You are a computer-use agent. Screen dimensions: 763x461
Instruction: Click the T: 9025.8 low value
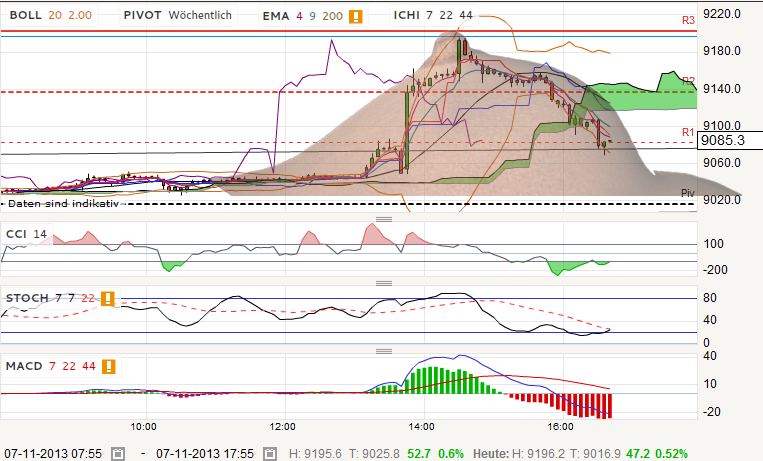pos(373,454)
